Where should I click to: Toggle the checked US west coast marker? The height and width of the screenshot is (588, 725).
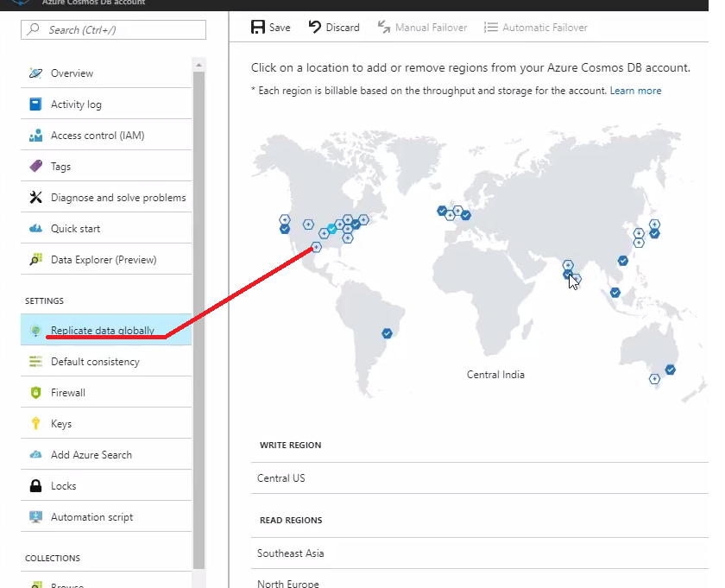(285, 229)
